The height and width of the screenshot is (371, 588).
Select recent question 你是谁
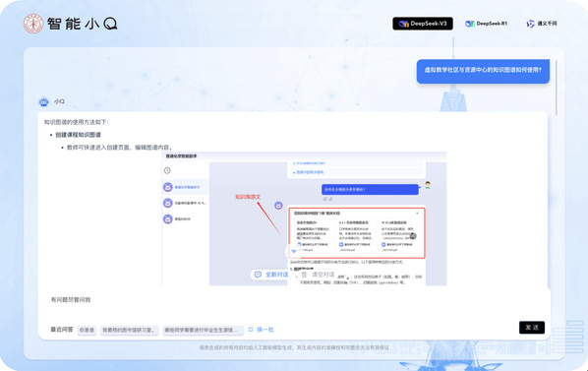click(87, 330)
